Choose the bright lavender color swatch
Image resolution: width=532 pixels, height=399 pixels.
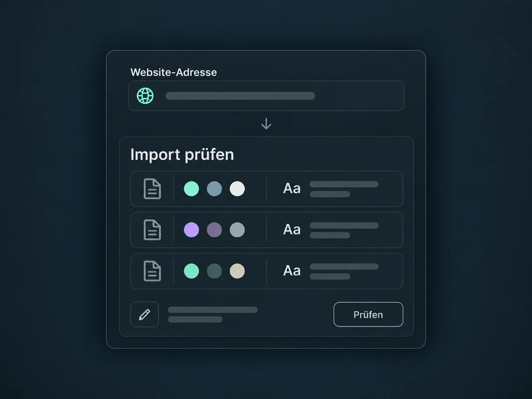pos(192,230)
